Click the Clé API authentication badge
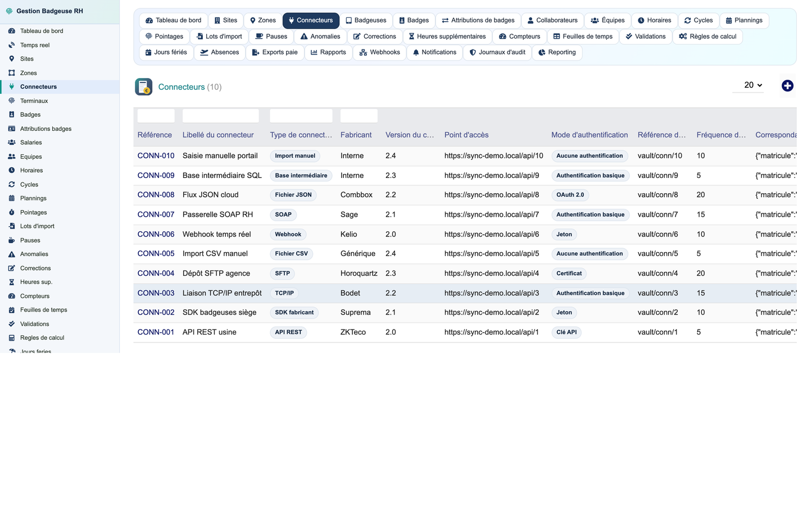 pyautogui.click(x=566, y=332)
